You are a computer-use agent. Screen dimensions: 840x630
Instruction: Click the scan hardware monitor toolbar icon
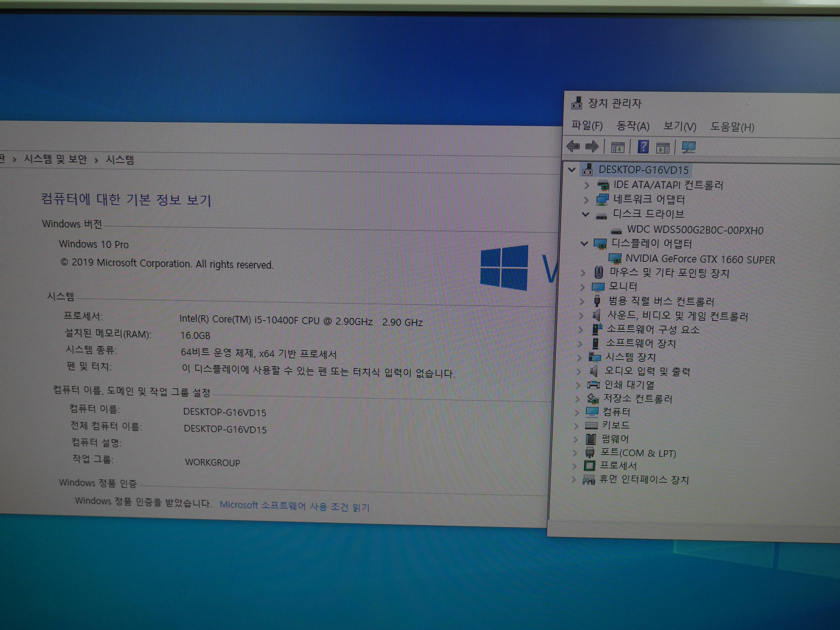tap(688, 148)
